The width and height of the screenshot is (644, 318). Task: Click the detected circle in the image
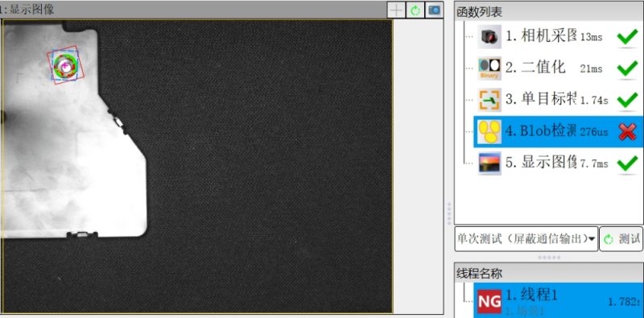tap(65, 65)
